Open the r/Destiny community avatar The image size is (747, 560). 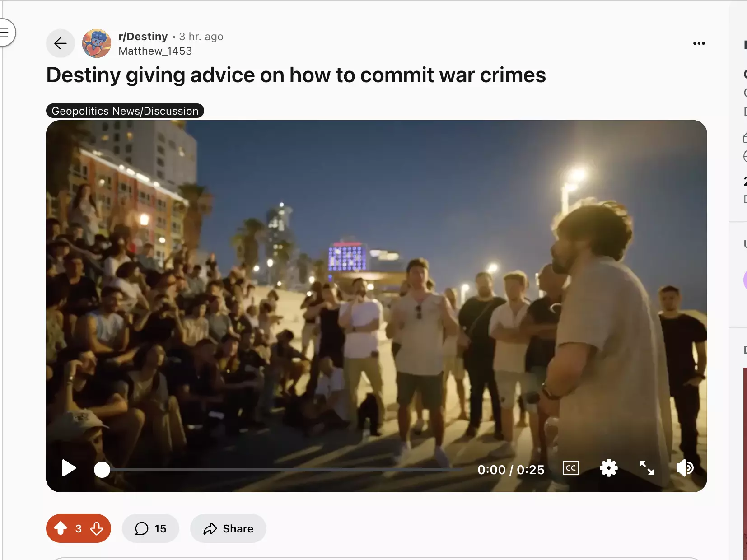(x=97, y=43)
